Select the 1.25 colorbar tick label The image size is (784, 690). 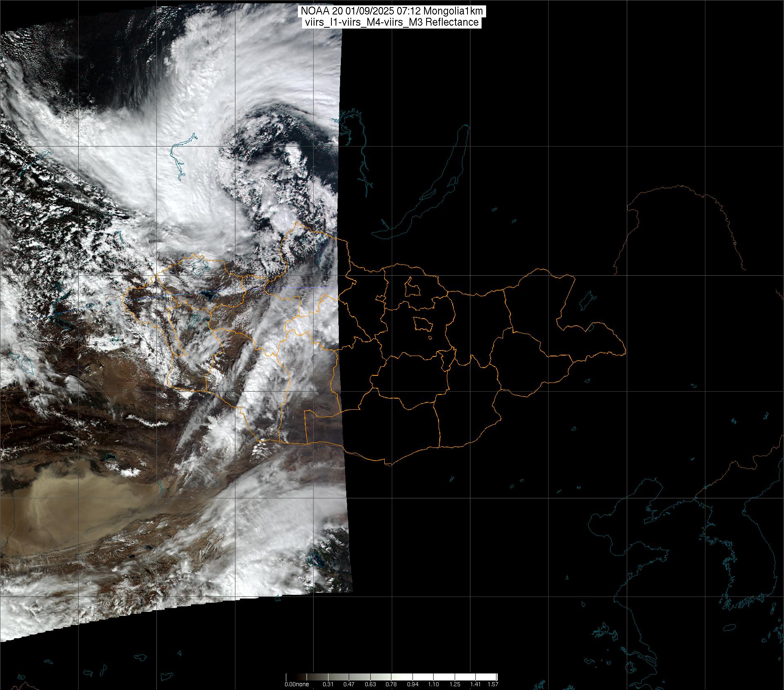pos(454,684)
